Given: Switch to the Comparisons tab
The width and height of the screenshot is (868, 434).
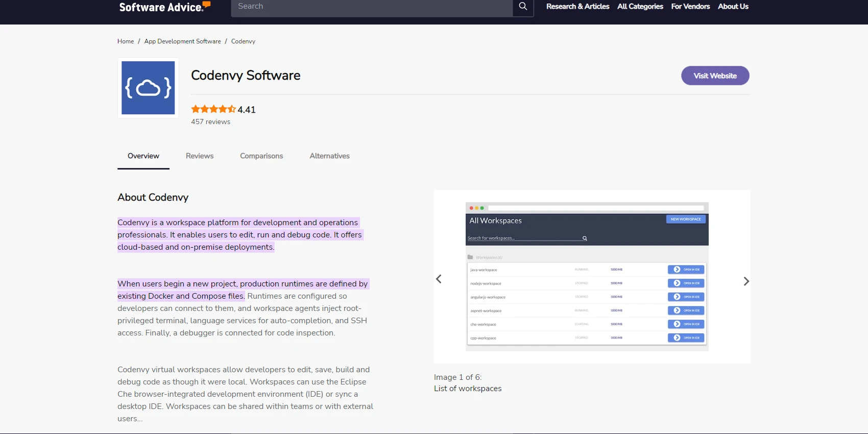Looking at the screenshot, I should [x=261, y=156].
